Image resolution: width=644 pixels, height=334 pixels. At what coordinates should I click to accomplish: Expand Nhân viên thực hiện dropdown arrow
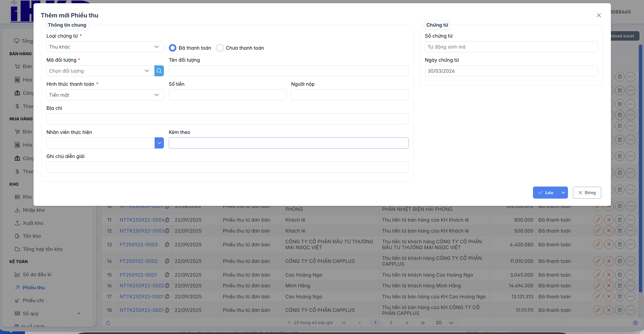[159, 143]
